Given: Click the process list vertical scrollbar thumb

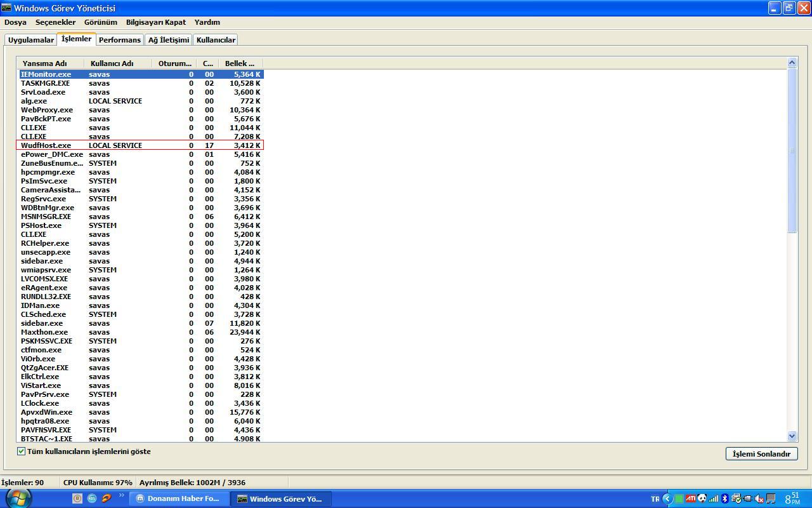Looking at the screenshot, I should (x=792, y=150).
